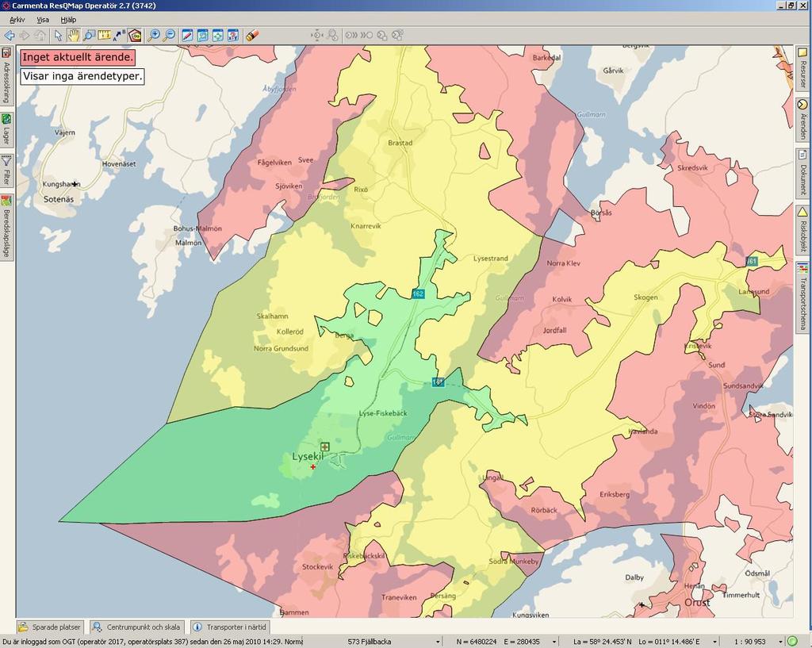Click the last greyed toolbar icon

point(398,35)
